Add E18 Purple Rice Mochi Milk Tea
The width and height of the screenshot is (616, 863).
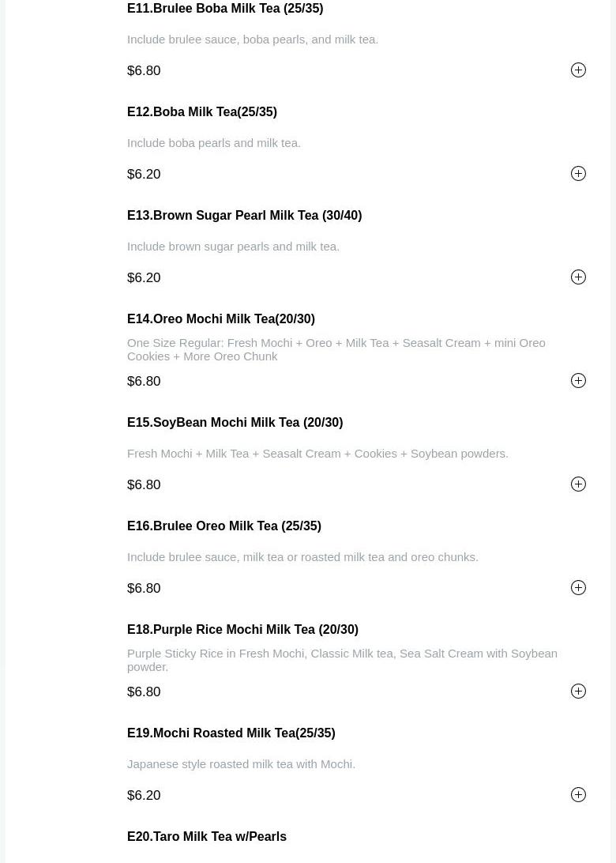click(578, 692)
